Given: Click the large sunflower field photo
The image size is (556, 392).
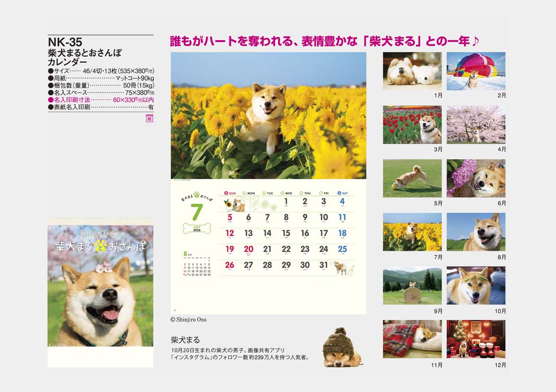Looking at the screenshot, I should click(268, 116).
